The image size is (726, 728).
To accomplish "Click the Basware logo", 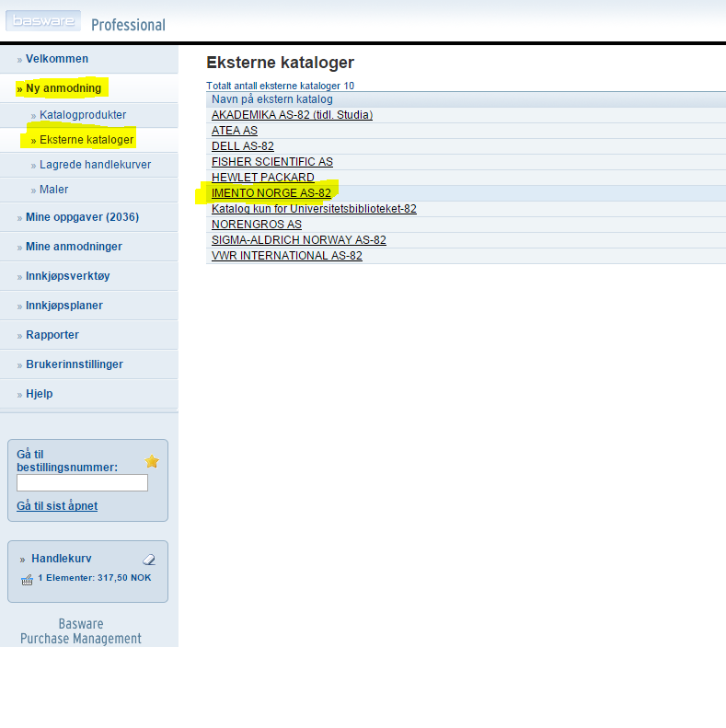I will pyautogui.click(x=42, y=20).
